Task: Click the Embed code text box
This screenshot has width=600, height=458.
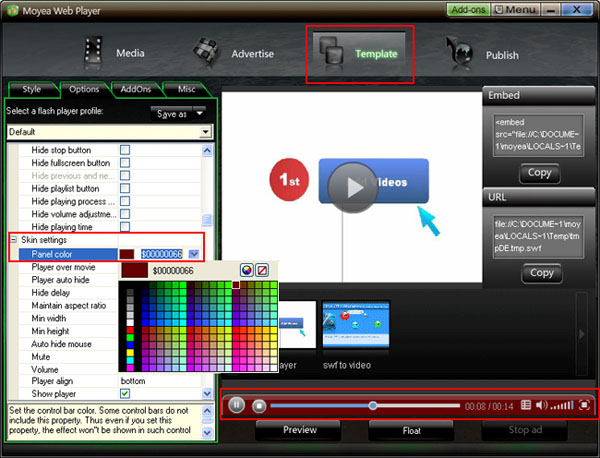Action: (x=538, y=135)
